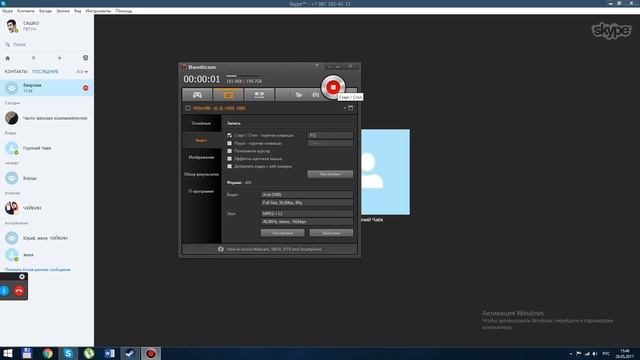Click the red call icon on the top conversation
Screen dimensions: 640x360
[86, 88]
